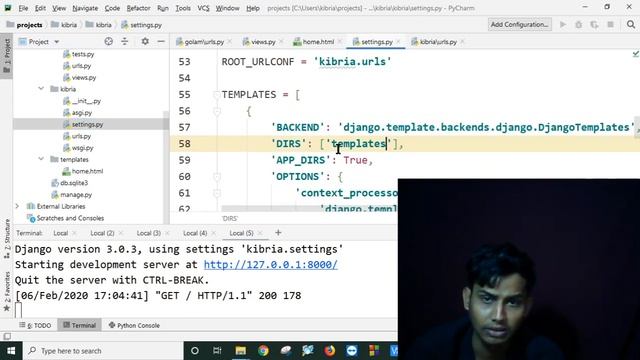Close the settings.py editor tab
640x360 pixels.
(x=398, y=42)
